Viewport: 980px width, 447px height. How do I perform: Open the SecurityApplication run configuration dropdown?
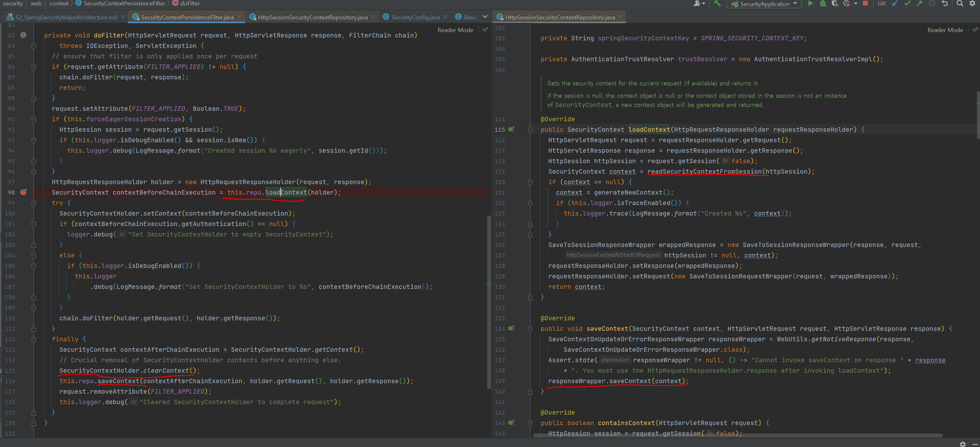click(x=765, y=4)
